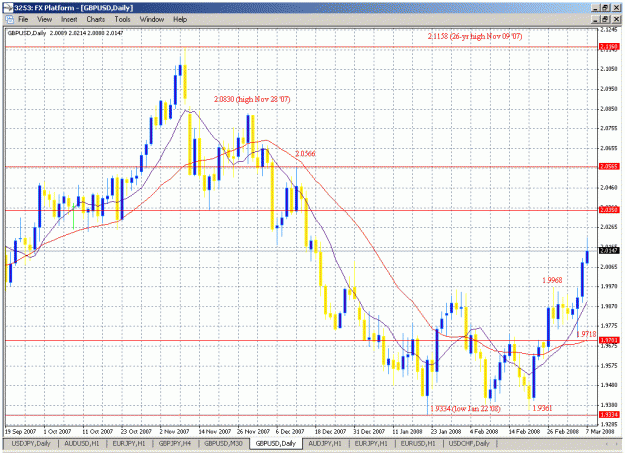
Task: Open the View menu
Action: click(45, 19)
